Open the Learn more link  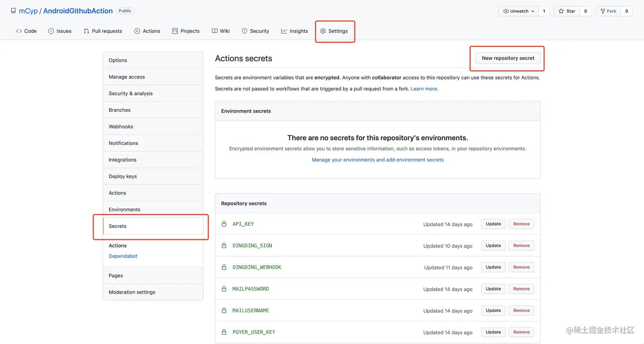[x=424, y=89]
